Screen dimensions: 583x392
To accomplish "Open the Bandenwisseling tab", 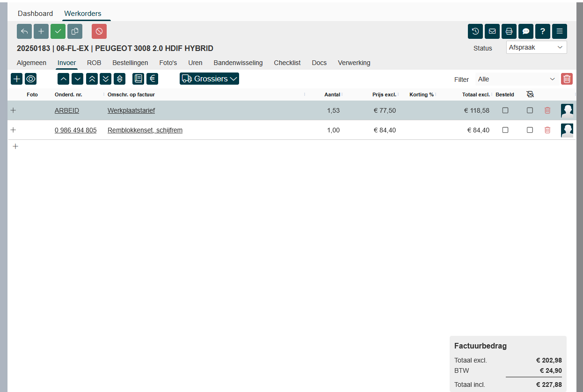I will pyautogui.click(x=238, y=63).
